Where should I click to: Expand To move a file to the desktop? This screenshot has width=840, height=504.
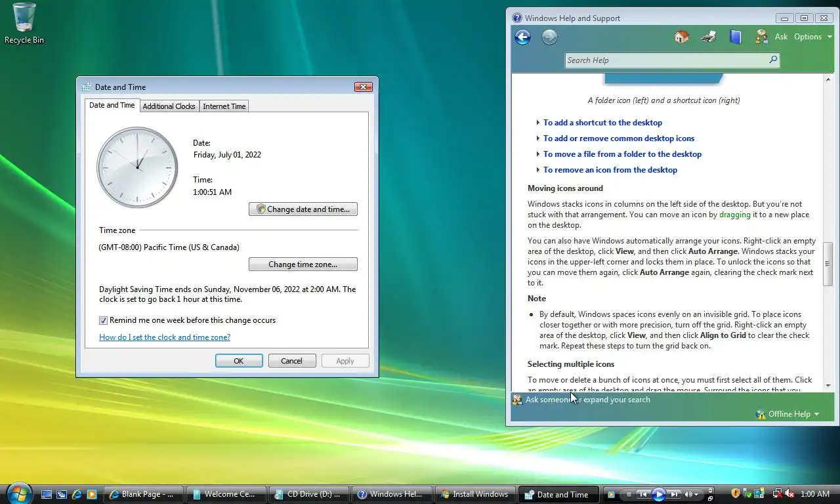click(x=622, y=154)
